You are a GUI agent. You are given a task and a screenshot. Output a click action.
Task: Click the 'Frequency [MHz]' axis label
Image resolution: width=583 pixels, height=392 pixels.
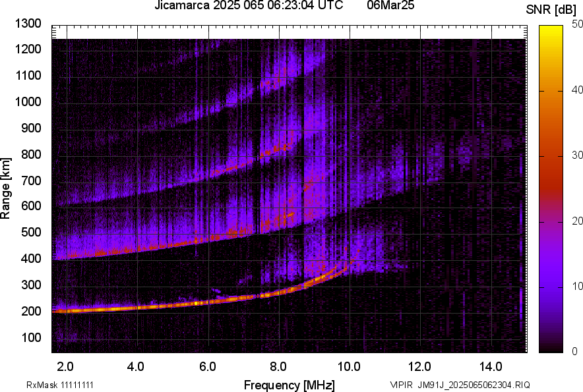click(x=290, y=385)
